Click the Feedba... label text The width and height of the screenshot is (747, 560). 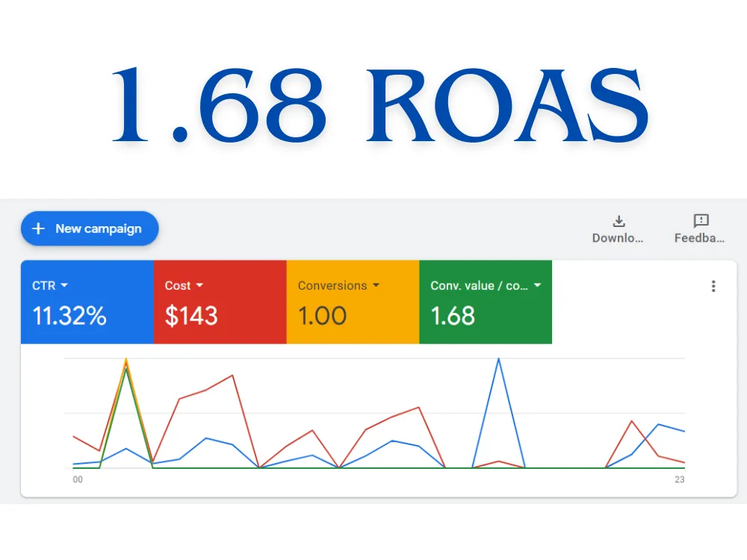[x=699, y=238]
